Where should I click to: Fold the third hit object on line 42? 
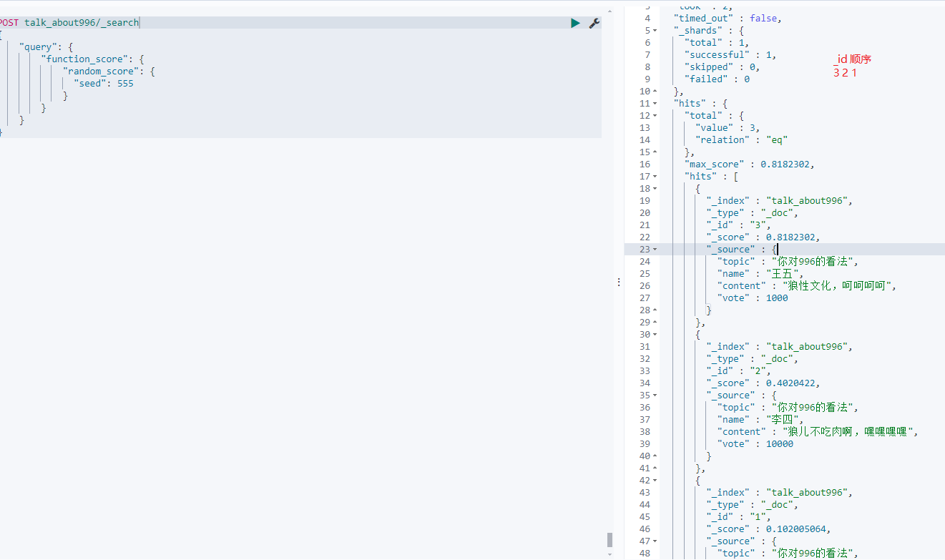click(x=655, y=481)
